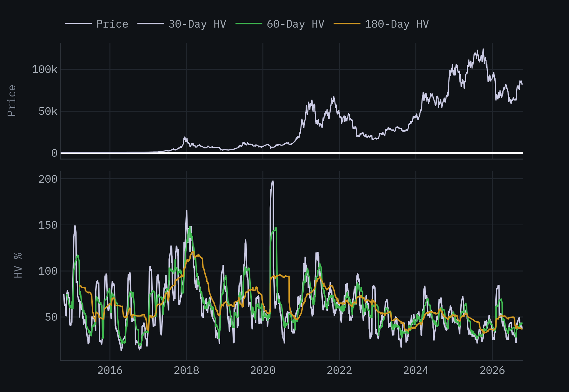This screenshot has width=569, height=392.
Task: Click the vertical Price axis title
Action: [x=12, y=101]
